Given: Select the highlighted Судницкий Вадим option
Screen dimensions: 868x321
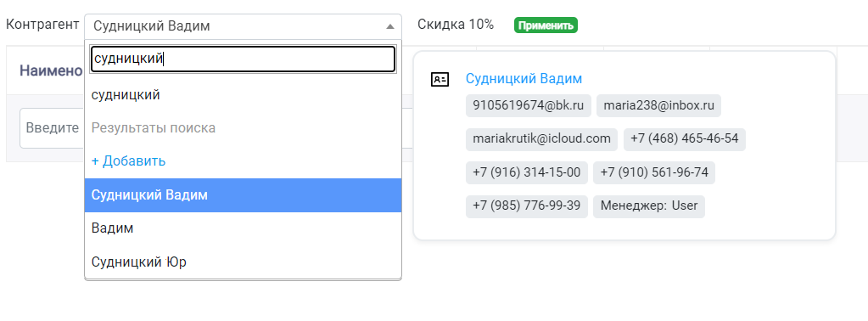Looking at the screenshot, I should 243,195.
